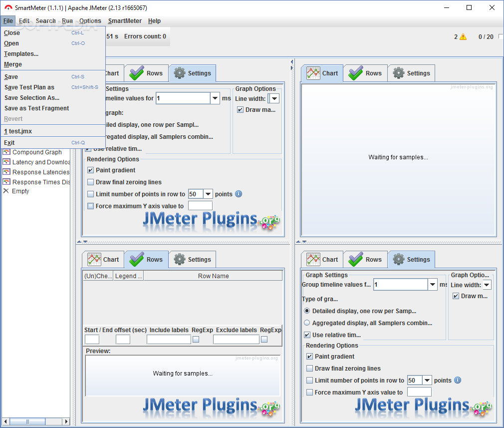Click the left arrow of horizontal tree scrollbar

(5, 421)
